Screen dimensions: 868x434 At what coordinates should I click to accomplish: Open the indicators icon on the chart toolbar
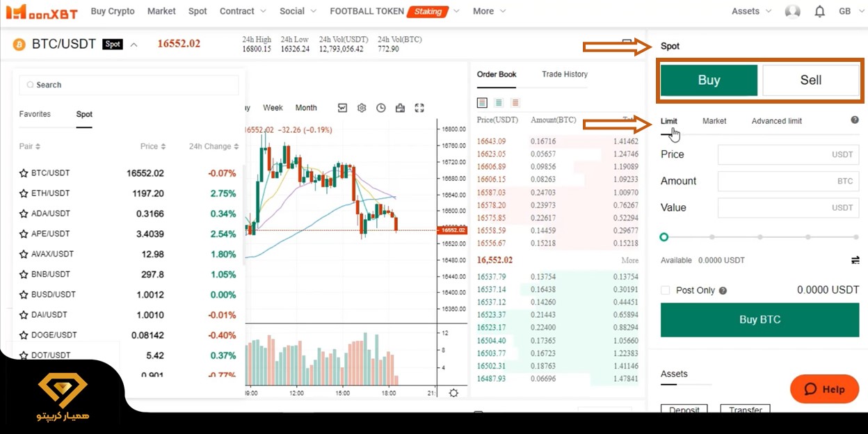coord(342,108)
